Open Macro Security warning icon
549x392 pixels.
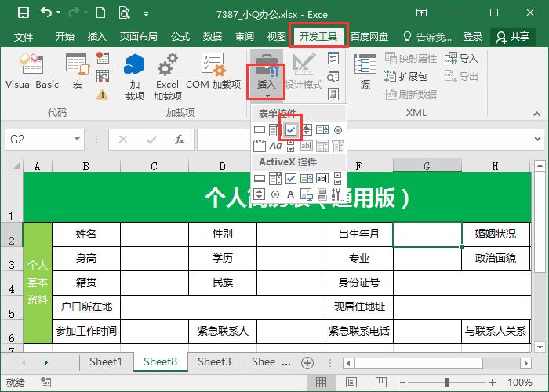pyautogui.click(x=103, y=94)
